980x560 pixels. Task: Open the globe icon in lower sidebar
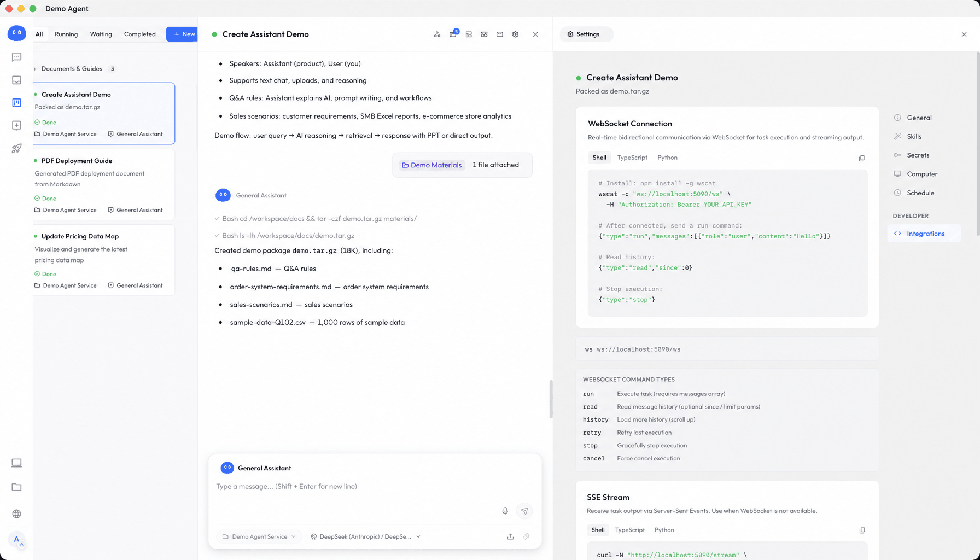coord(16,514)
